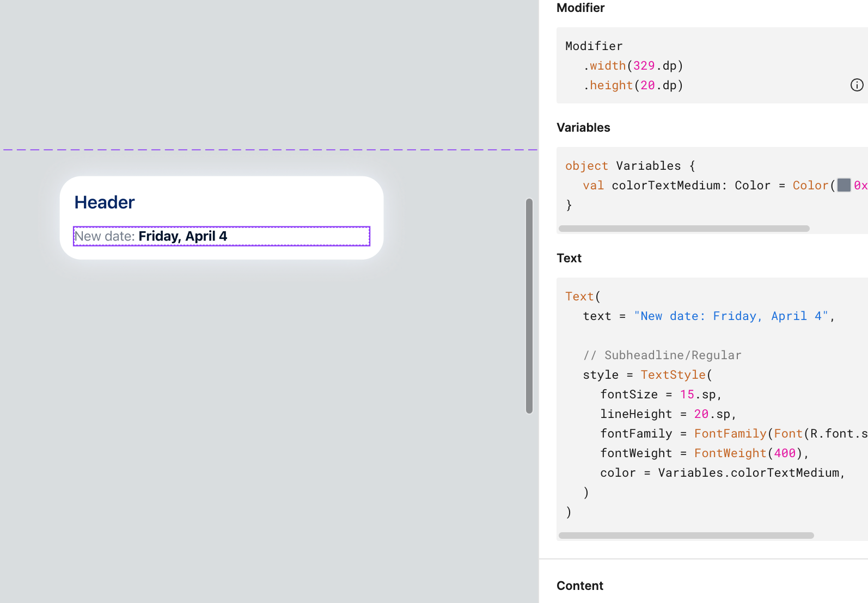Screen dimensions: 868x603
Task: Click the text string "New date: Friday, April 4"
Action: pos(731,316)
